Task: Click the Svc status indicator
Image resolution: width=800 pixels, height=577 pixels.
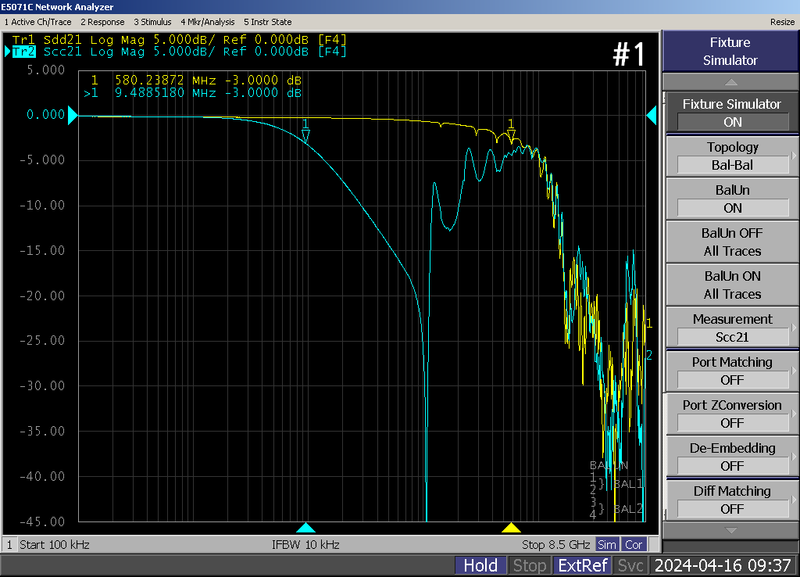Action: point(630,565)
